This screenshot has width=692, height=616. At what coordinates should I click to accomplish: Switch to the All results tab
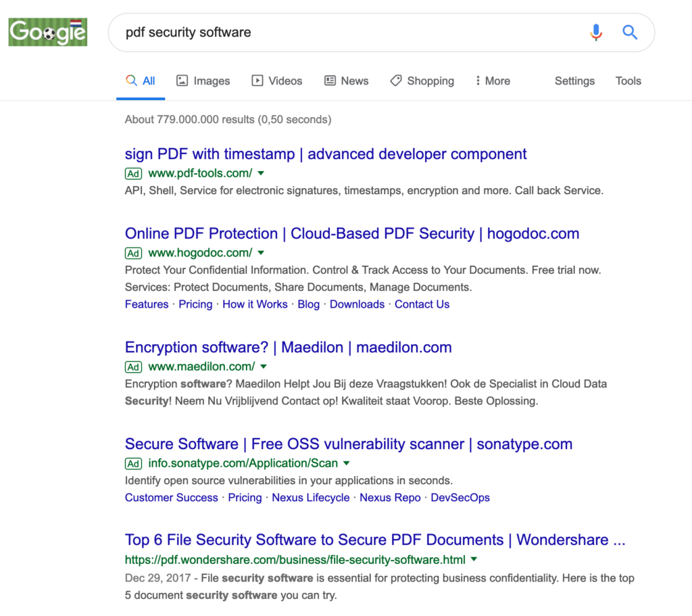[145, 80]
